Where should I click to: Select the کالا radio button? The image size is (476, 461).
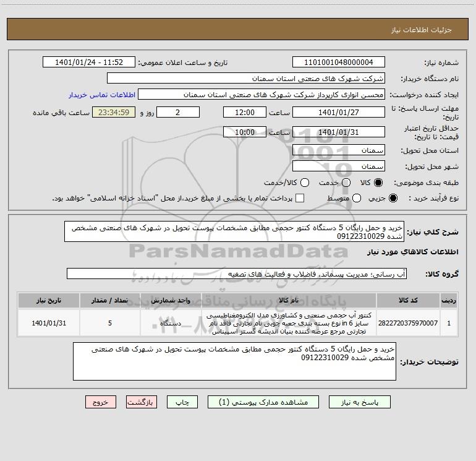click(378, 183)
